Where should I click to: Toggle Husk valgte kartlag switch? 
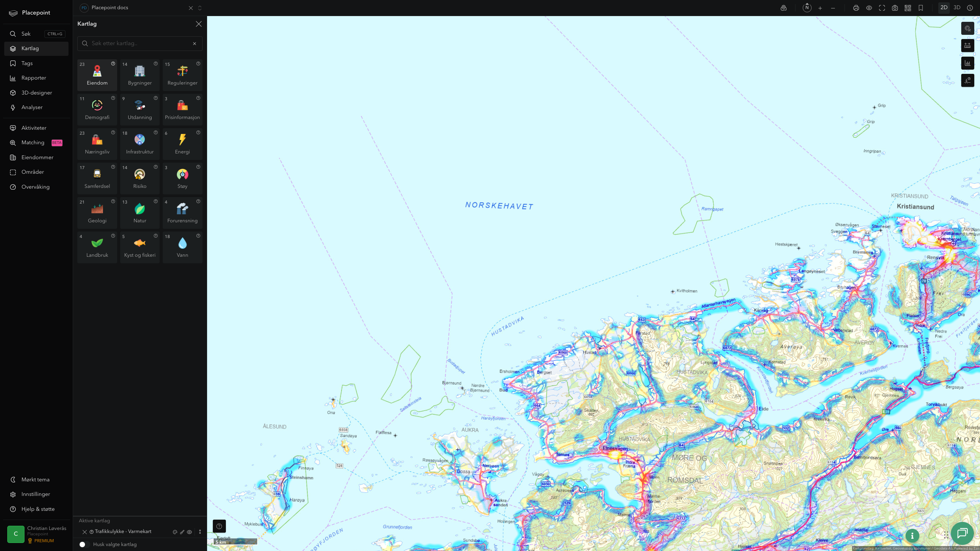coord(84,544)
